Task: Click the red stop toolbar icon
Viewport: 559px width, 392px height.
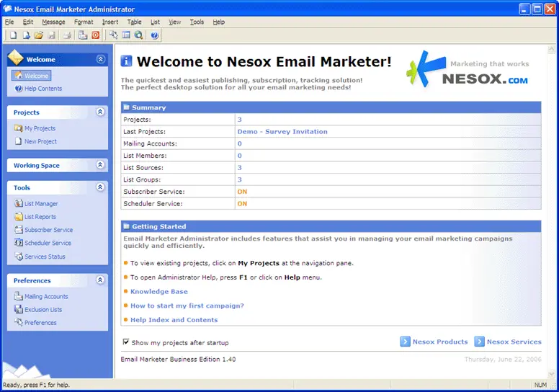Action: [x=95, y=35]
